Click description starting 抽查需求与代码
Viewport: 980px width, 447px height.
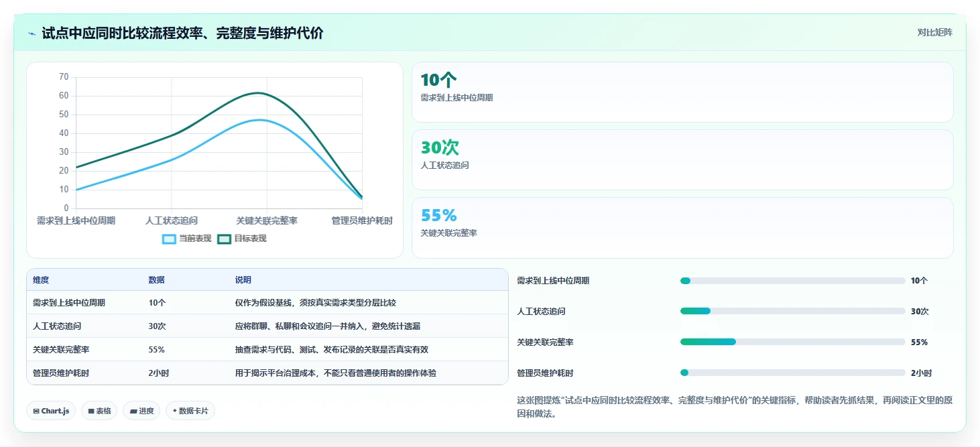click(x=332, y=350)
